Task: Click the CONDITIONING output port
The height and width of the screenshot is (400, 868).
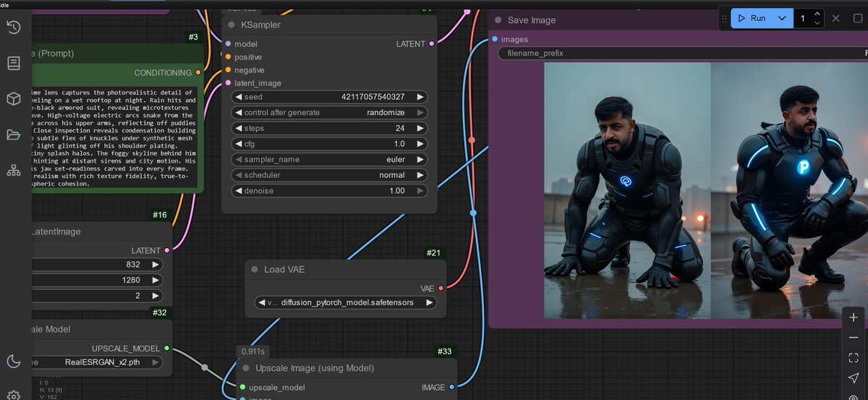Action: (x=199, y=72)
